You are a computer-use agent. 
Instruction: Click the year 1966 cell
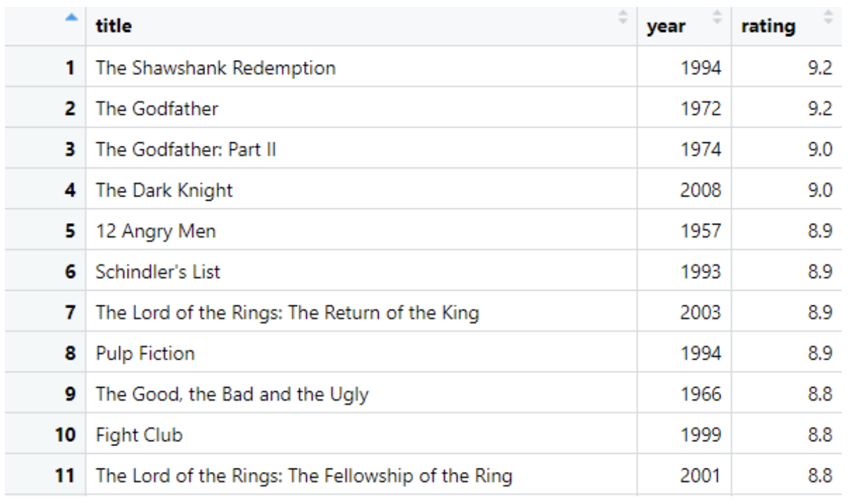coord(700,395)
